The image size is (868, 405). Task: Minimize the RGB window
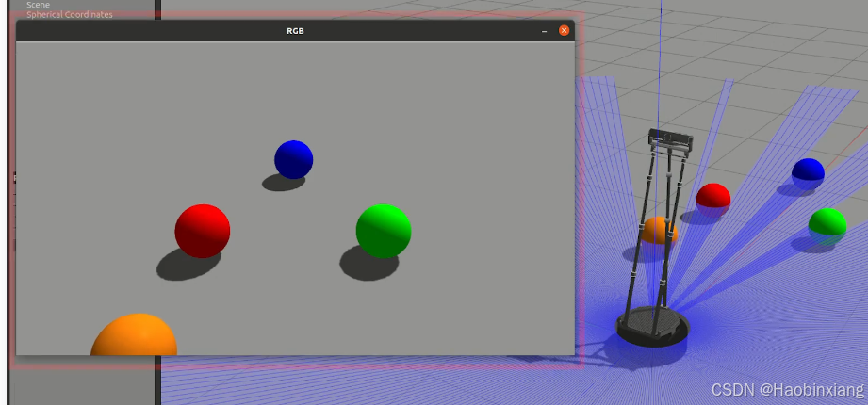(544, 31)
